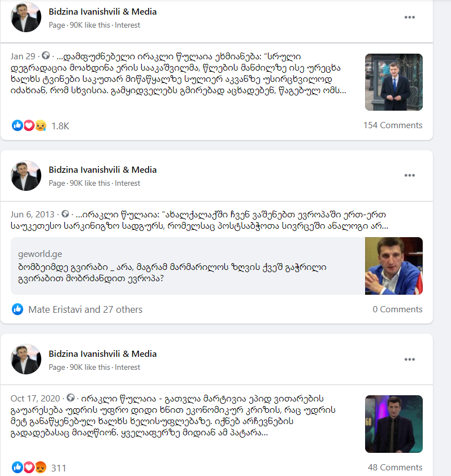Open the three-dot menu on the Oct 17, 2020 post

pyautogui.click(x=409, y=360)
